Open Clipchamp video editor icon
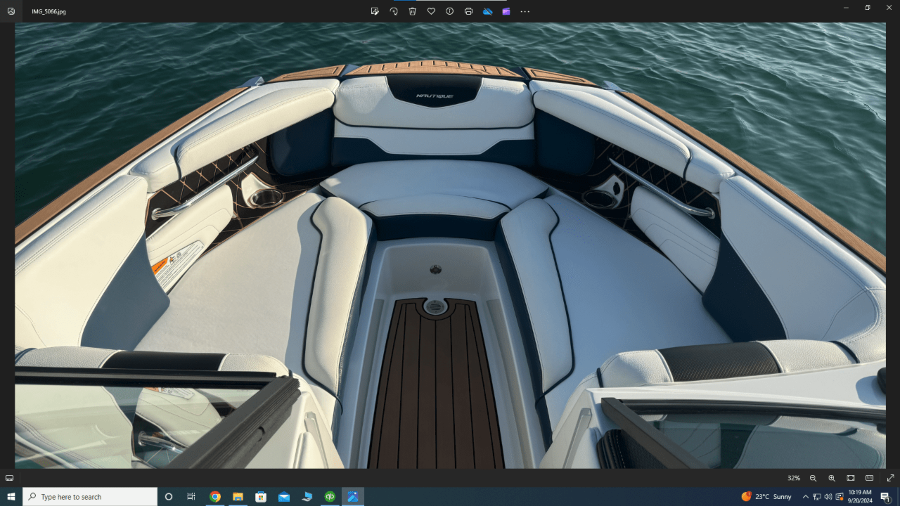900x506 pixels. tap(506, 11)
